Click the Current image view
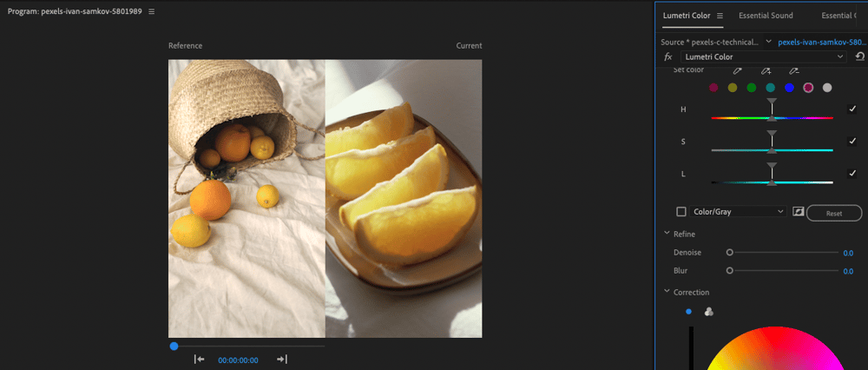 [x=404, y=199]
